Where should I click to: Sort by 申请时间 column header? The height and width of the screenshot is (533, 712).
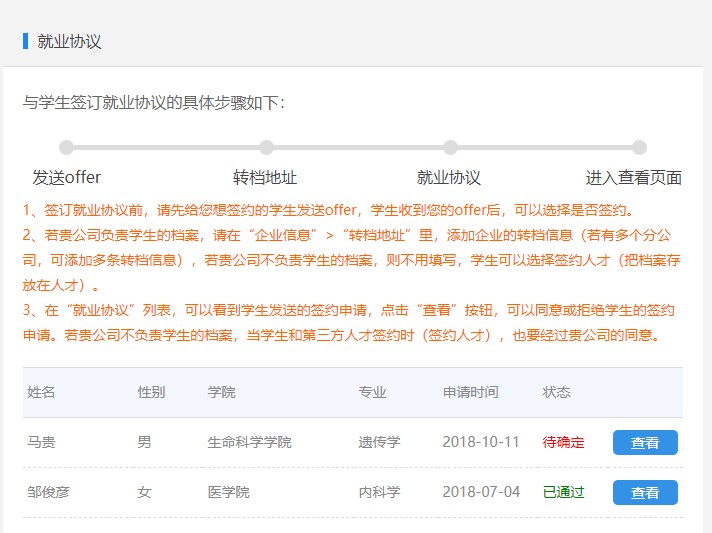470,392
